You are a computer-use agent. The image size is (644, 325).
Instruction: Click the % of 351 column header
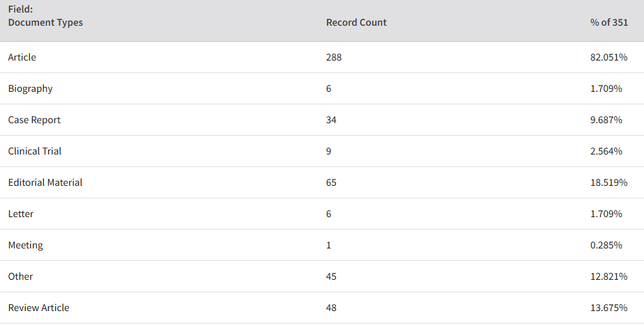coord(609,22)
